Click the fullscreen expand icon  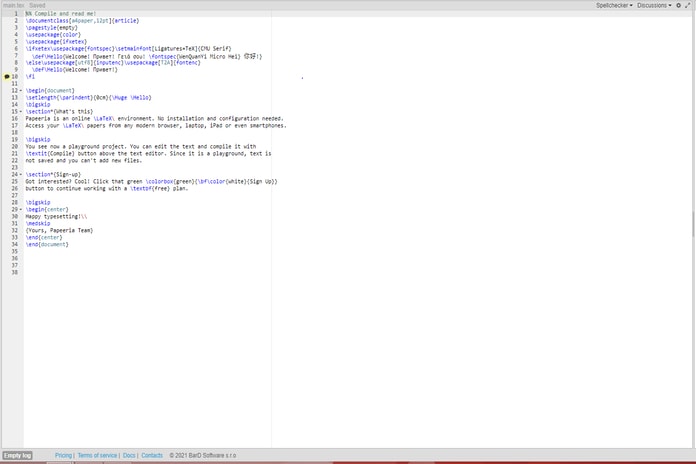[x=689, y=5]
